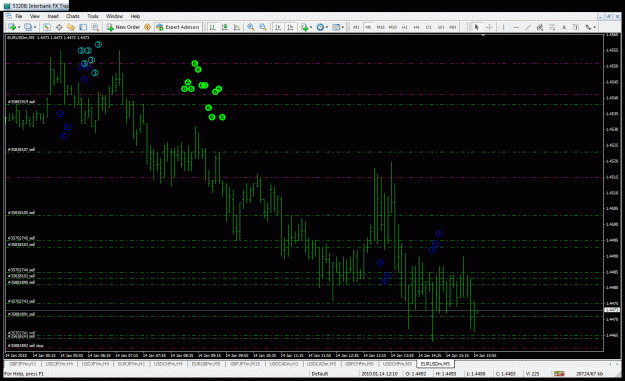
Task: Expand the New Chart dropdown arrow
Action: tap(19, 27)
